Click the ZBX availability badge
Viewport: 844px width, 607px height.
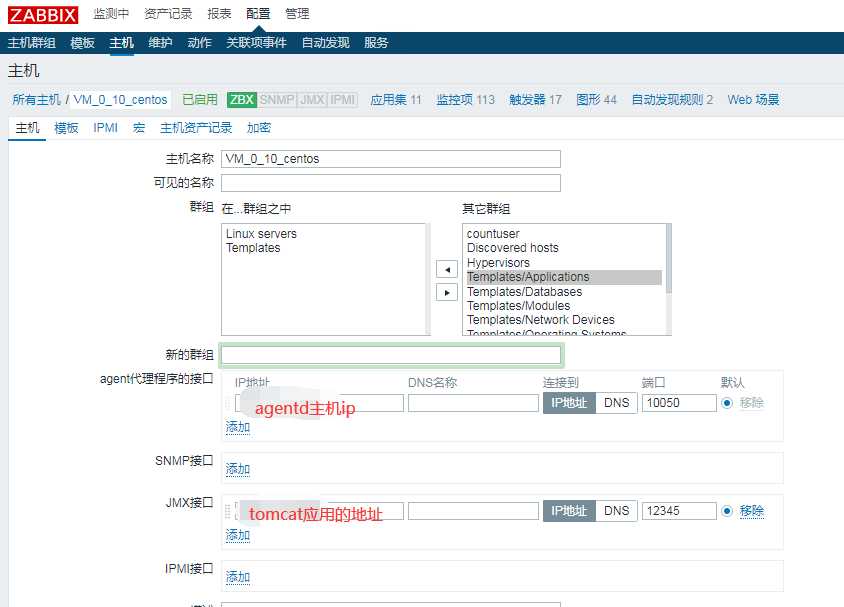pos(242,100)
